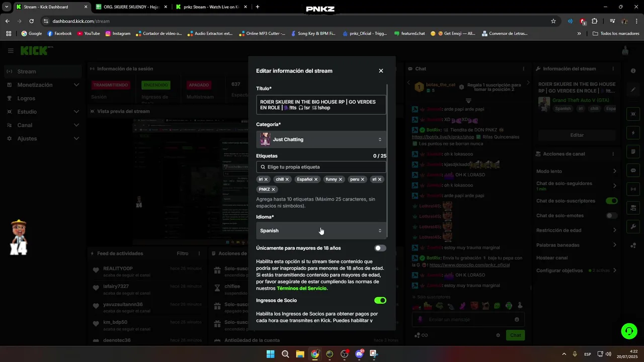Screen dimensions: 644x362
Task: Open the Chat panel three-dot menu
Action: [524, 69]
